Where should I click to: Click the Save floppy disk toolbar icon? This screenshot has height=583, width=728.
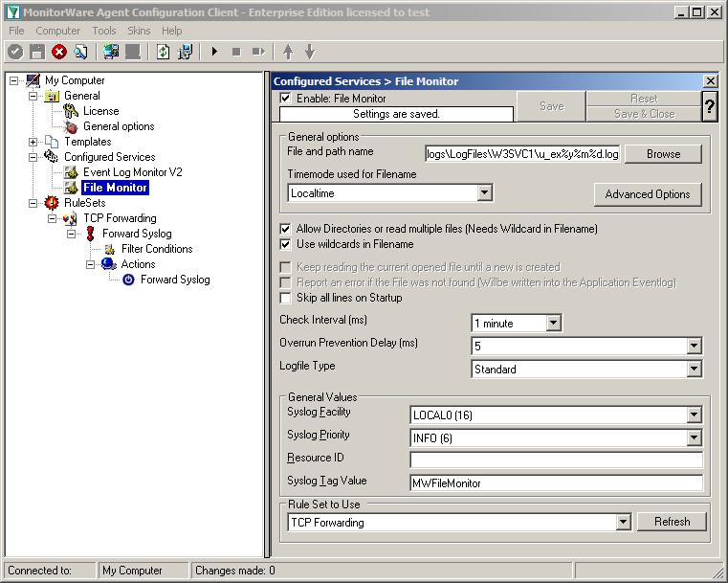(37, 52)
